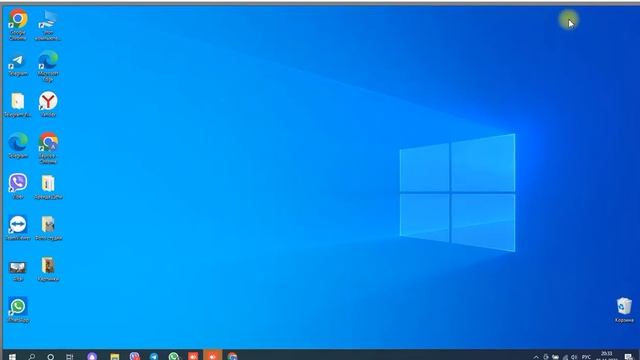Image resolution: width=640 pixels, height=360 pixels.
Task: Launch the Telegram desktop shortcut
Action: (x=18, y=65)
